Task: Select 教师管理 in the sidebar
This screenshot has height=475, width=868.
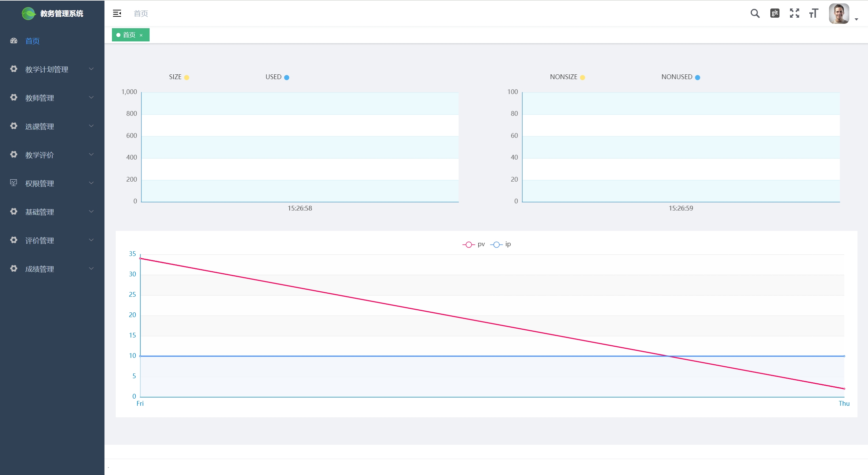Action: tap(40, 98)
